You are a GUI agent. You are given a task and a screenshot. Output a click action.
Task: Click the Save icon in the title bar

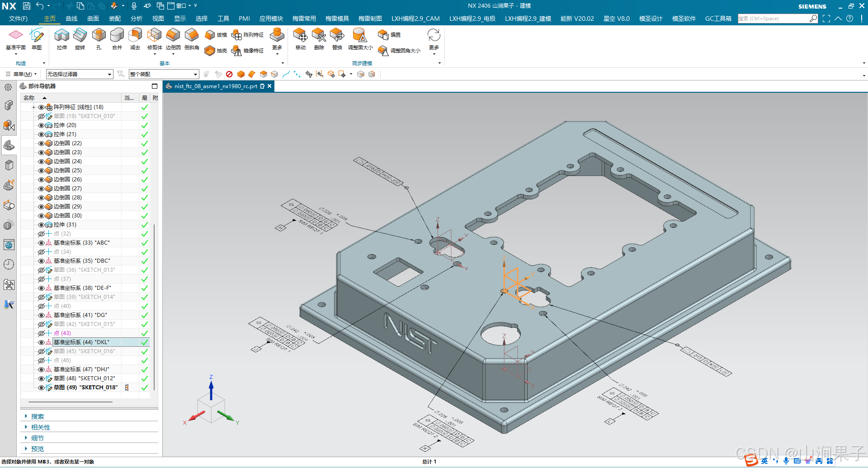[x=27, y=6]
